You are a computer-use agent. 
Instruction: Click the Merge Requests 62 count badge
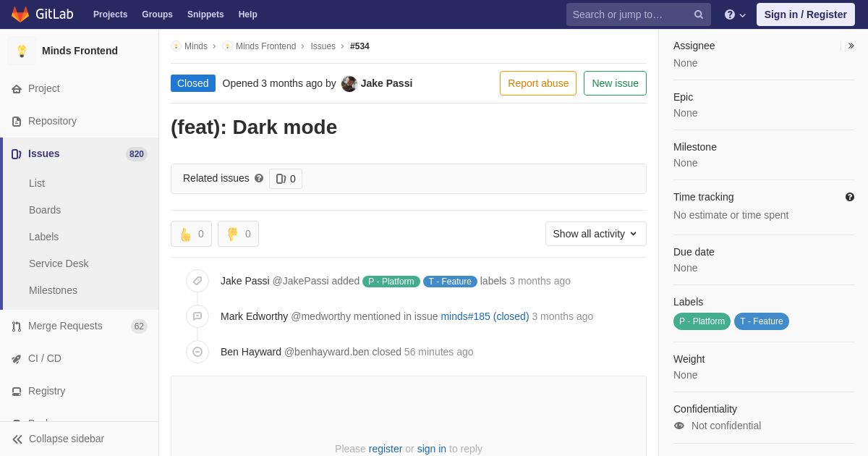[139, 326]
